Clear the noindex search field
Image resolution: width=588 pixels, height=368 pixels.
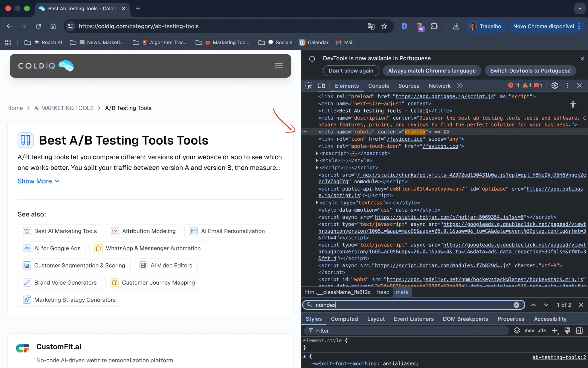coord(516,305)
